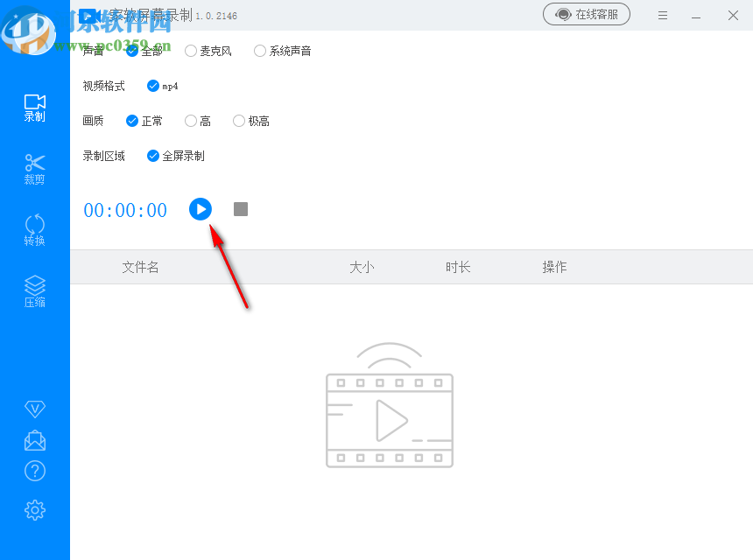Open the 裁剪 trim tool
The width and height of the screenshot is (753, 560).
[34, 168]
